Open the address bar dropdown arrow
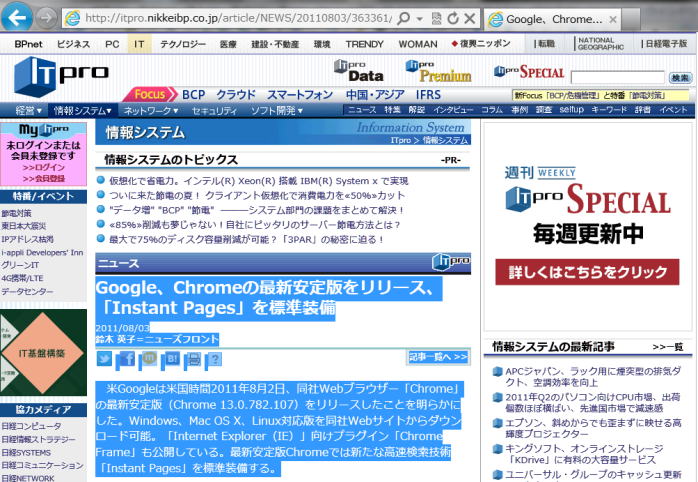Image resolution: width=698 pixels, height=482 pixels. pos(419,19)
